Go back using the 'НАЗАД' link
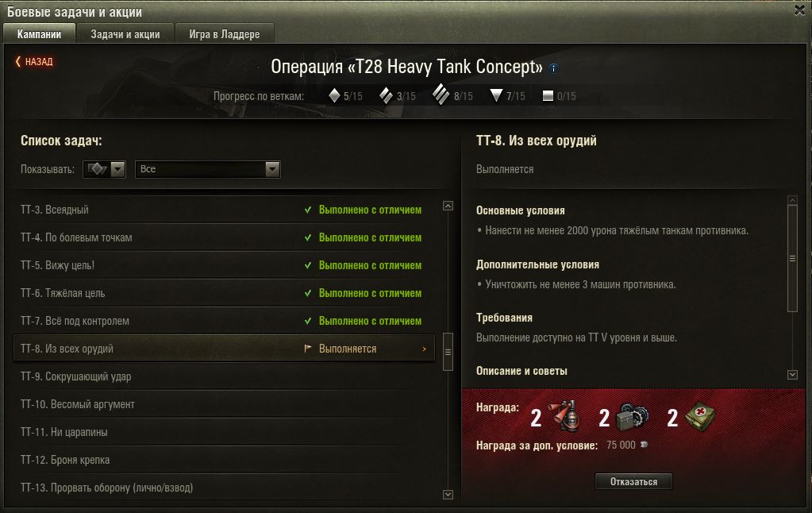This screenshot has width=812, height=513. coord(34,61)
